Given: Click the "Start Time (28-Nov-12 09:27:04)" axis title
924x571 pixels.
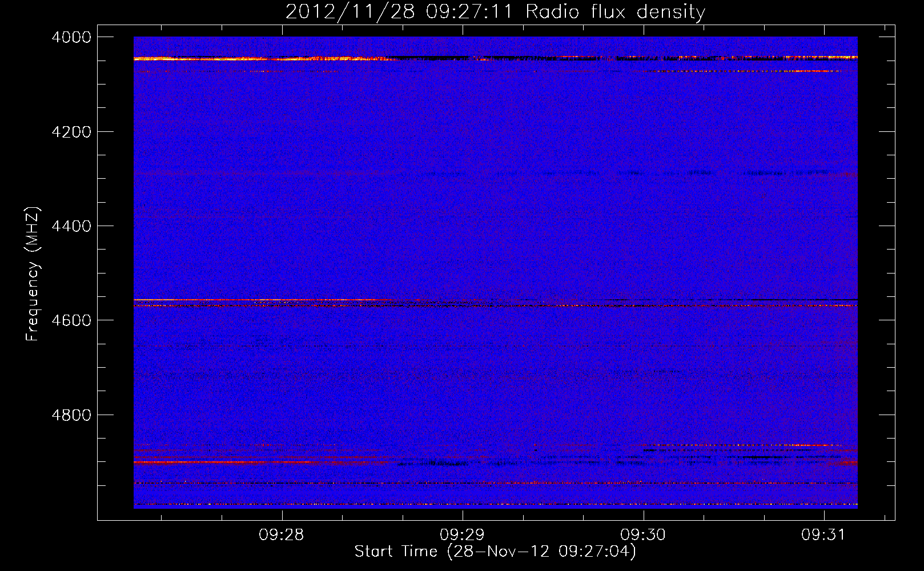Looking at the screenshot, I should coord(495,552).
